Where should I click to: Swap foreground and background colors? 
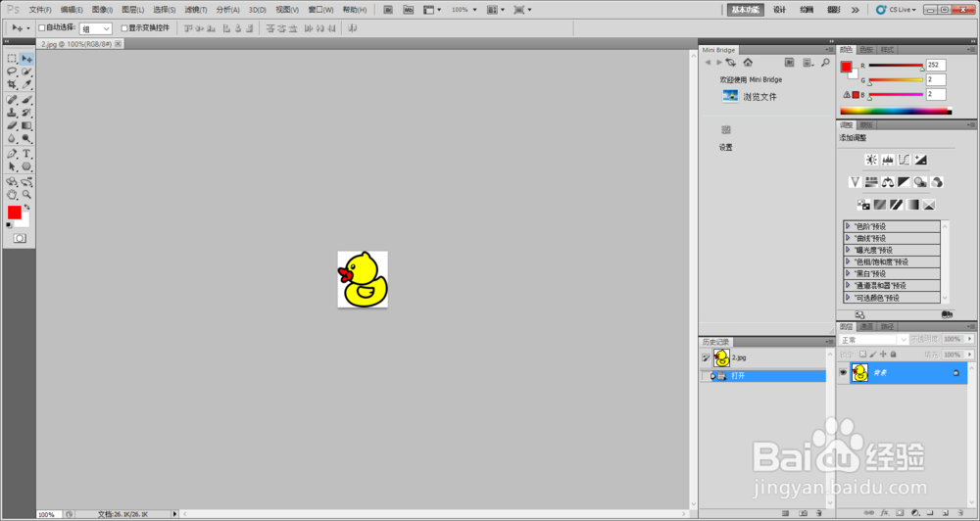point(26,207)
